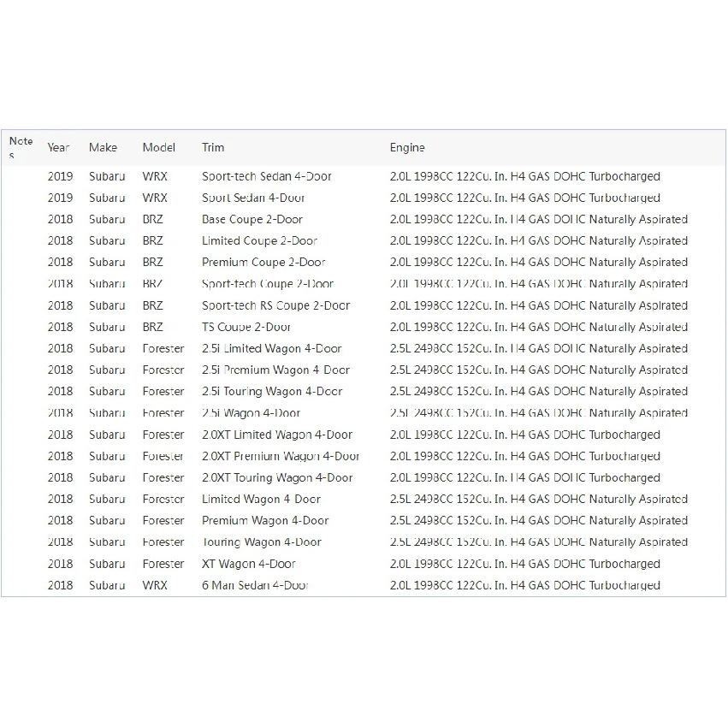Click engine cell of 6 Man Sedan row
Viewport: 728px width, 728px height.
click(525, 585)
